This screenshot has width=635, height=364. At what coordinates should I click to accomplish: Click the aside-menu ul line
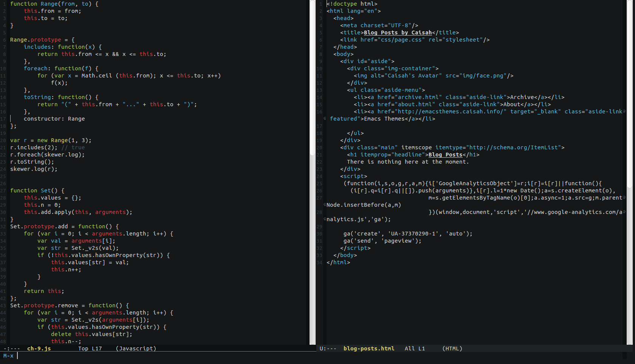386,90
